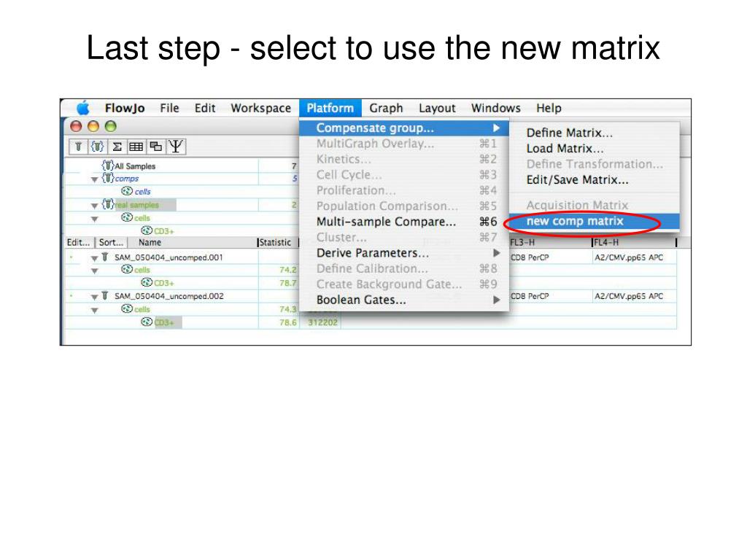
Task: Click the gate icon beside cells under comps
Action: [127, 191]
